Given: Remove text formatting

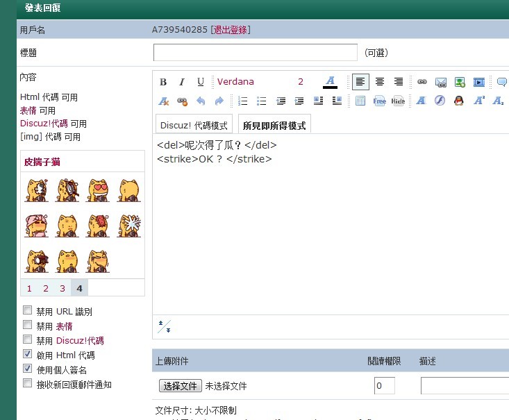Looking at the screenshot, I should 163,101.
